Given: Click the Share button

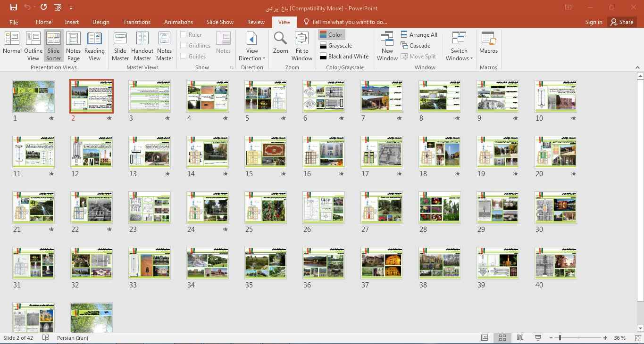Looking at the screenshot, I should pos(621,22).
